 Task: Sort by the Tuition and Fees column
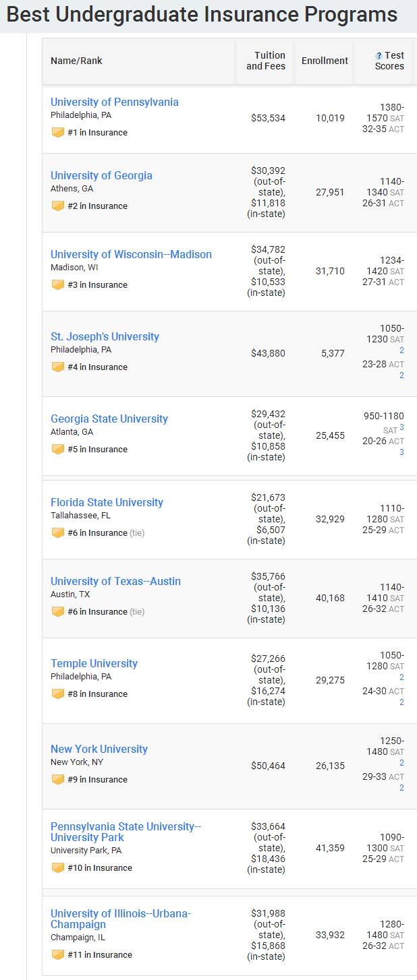click(266, 61)
